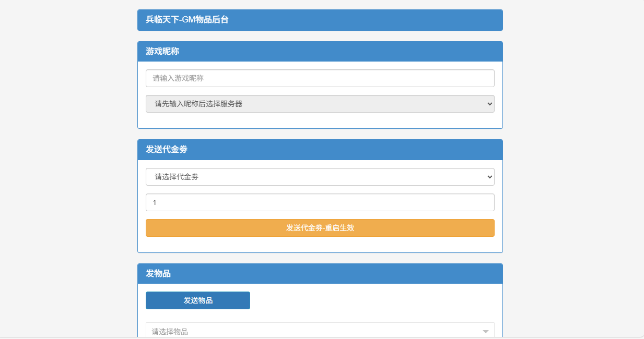Click the server dropdown chevron arrow
644x339 pixels.
[489, 104]
